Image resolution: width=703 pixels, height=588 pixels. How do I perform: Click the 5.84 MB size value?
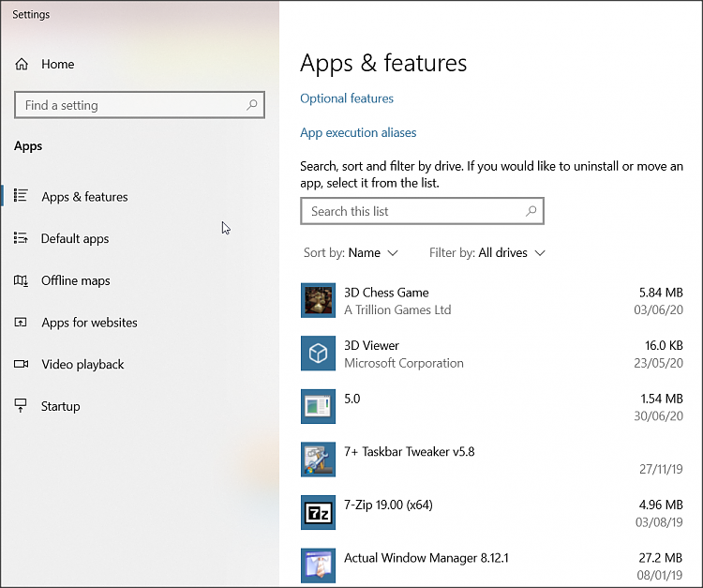point(661,293)
